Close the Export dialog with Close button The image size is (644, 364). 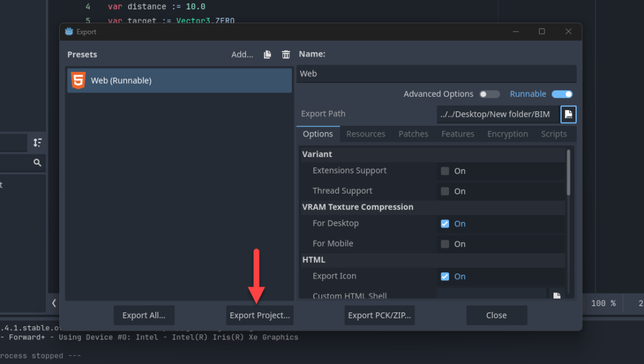coord(497,315)
